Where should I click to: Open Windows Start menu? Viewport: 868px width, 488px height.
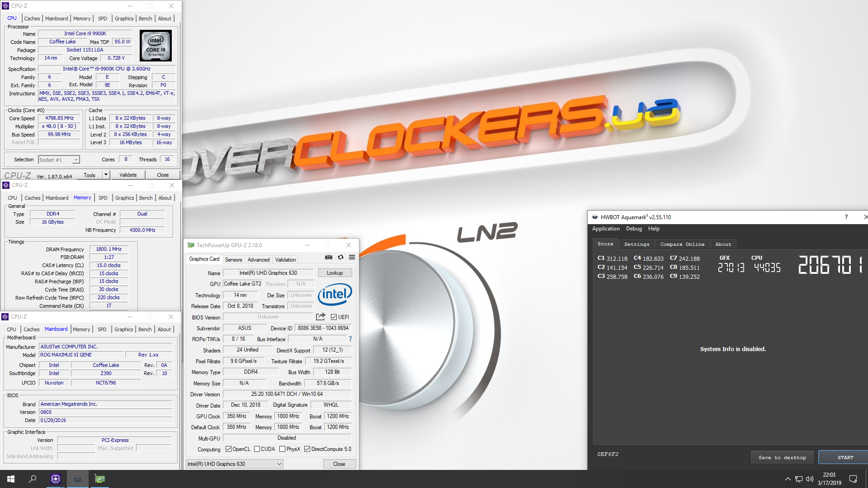[11, 479]
